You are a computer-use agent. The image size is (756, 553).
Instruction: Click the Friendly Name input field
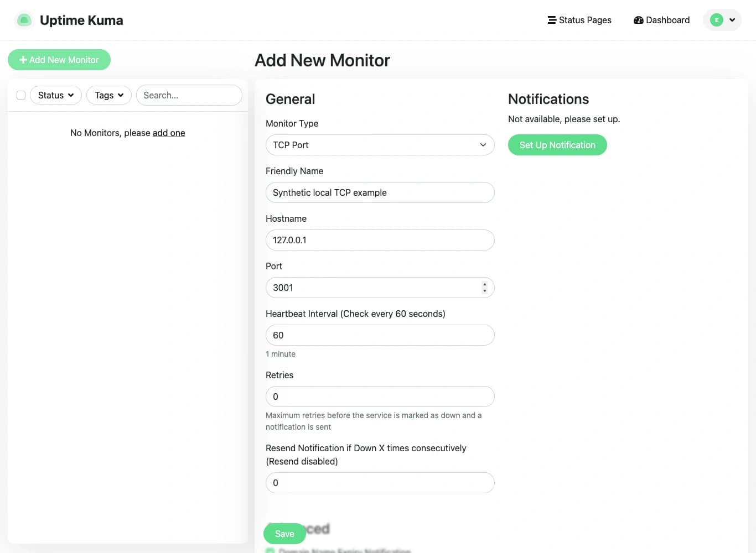[380, 192]
